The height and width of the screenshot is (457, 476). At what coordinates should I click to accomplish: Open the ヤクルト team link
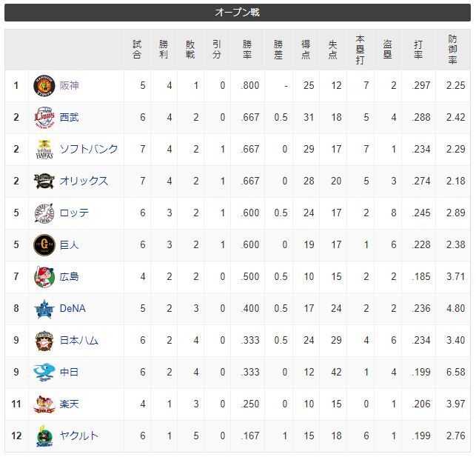pos(79,436)
